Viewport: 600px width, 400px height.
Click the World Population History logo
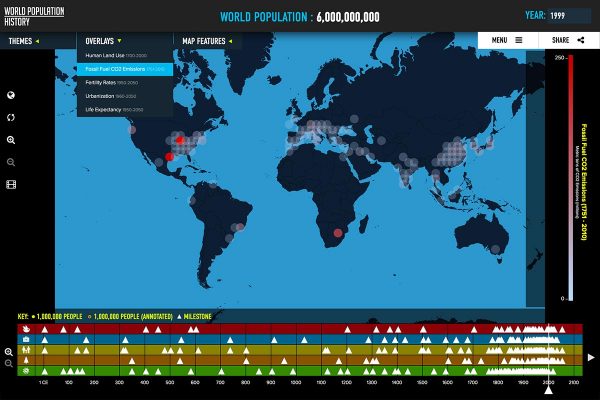point(34,16)
